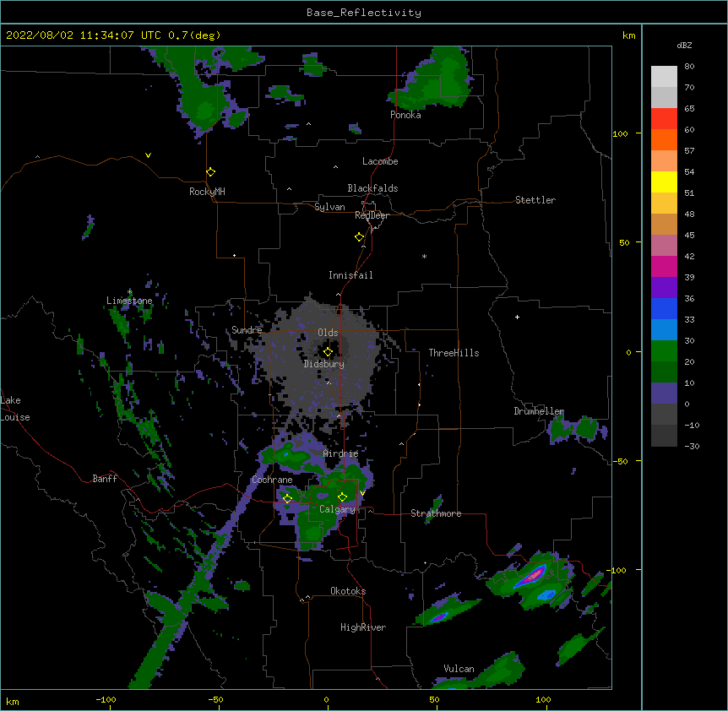Click the Vulcan city label
The height and width of the screenshot is (711, 728).
pyautogui.click(x=459, y=669)
